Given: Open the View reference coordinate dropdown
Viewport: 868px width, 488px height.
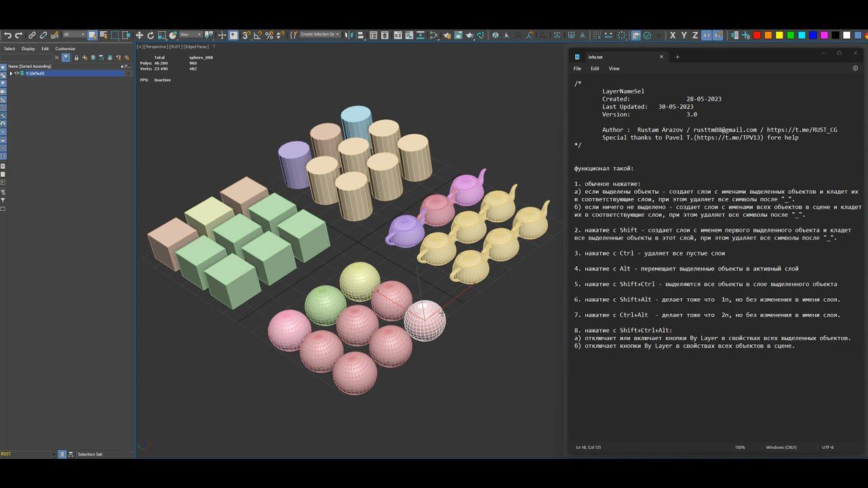Looking at the screenshot, I should pos(191,35).
